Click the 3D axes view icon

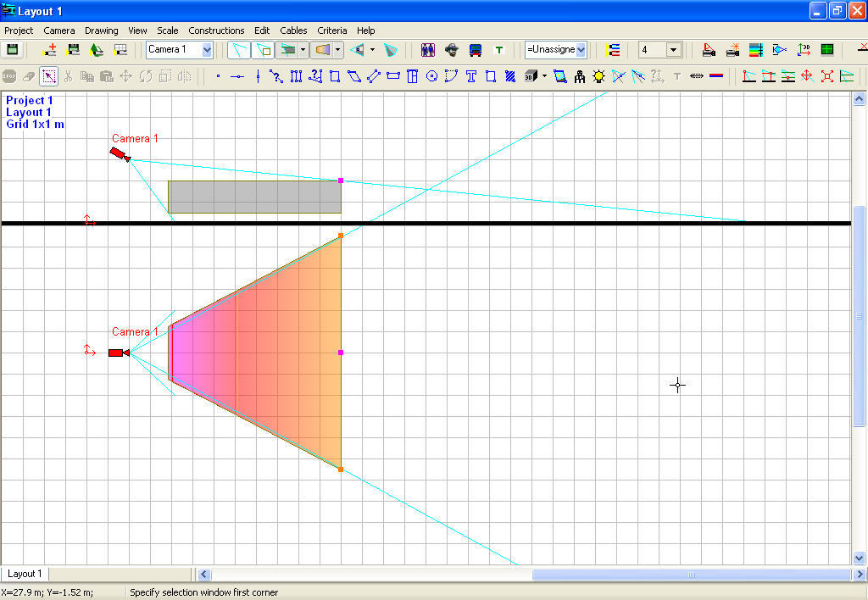[802, 49]
